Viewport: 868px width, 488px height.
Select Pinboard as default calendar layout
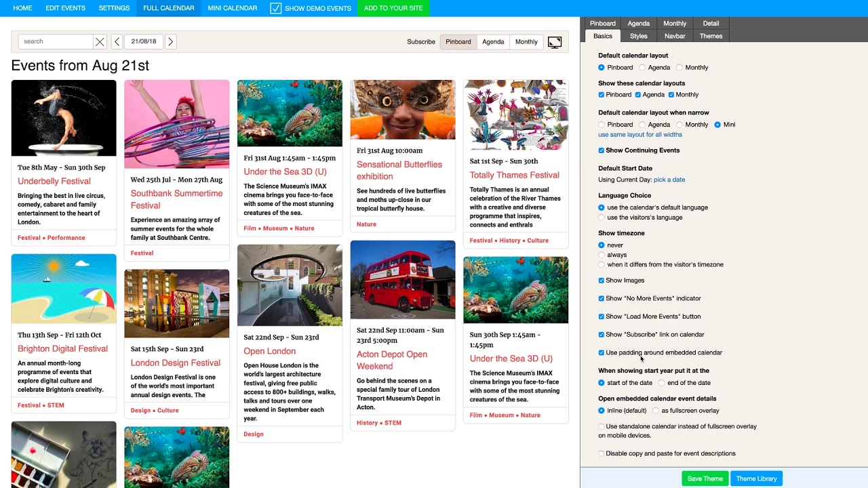click(x=601, y=68)
